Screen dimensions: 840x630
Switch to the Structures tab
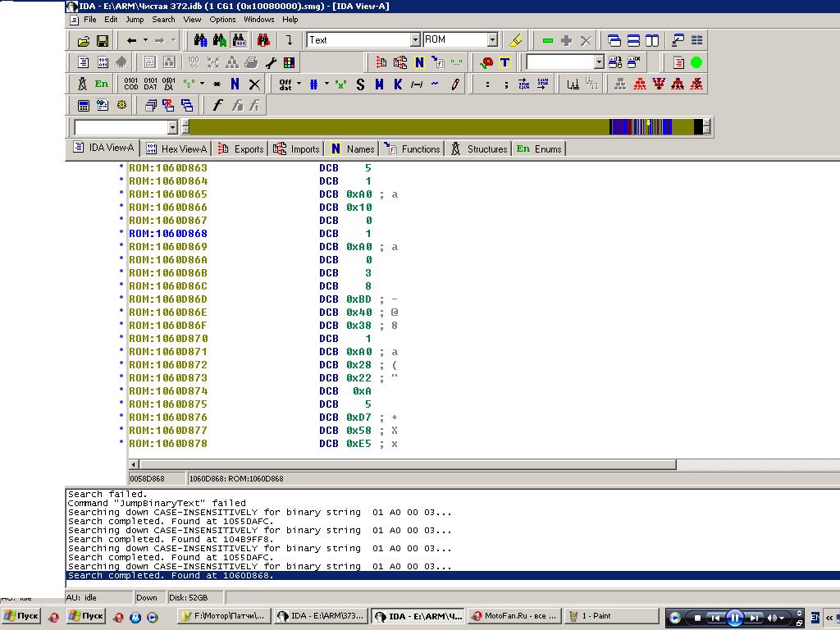[x=479, y=149]
